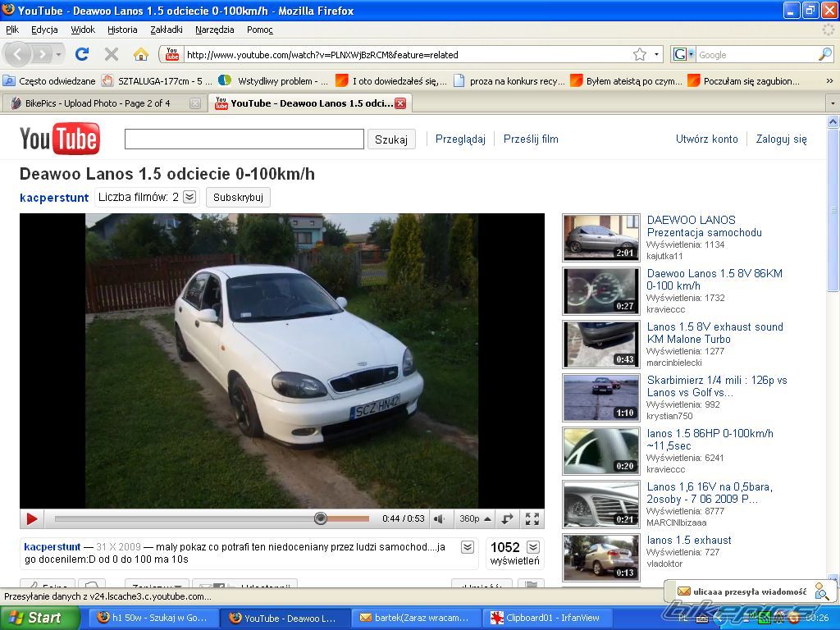Viewport: 840px width, 630px height.
Task: Open h1 50w Firefox window from taskbar
Action: (x=154, y=619)
